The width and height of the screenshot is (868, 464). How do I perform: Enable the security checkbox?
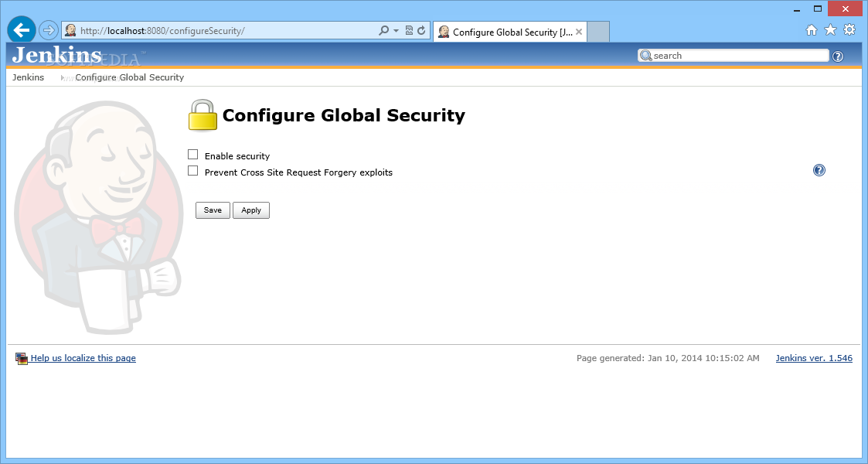tap(192, 155)
